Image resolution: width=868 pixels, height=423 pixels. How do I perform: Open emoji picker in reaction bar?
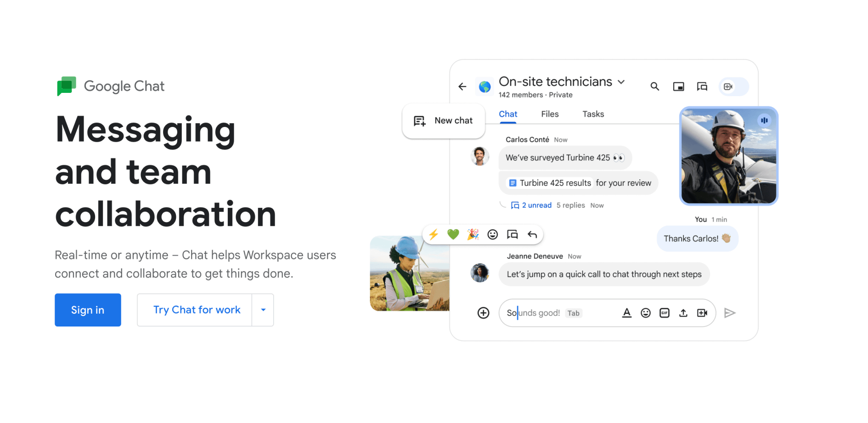[493, 234]
